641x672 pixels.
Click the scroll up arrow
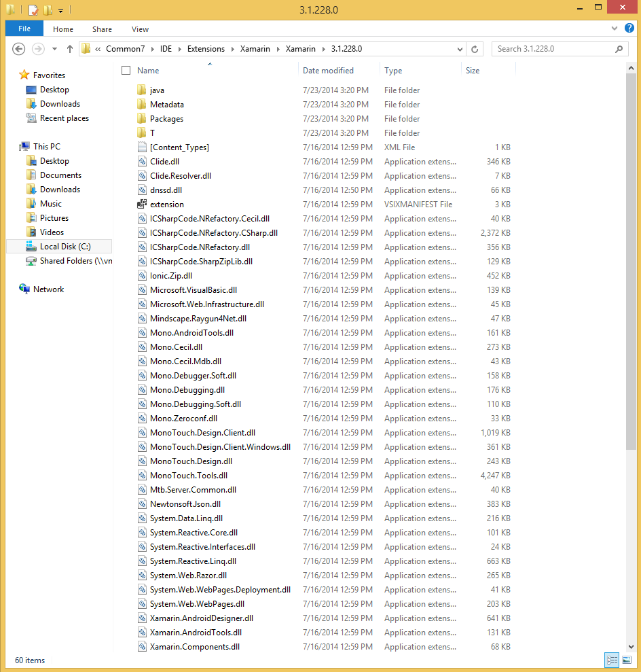tap(631, 68)
